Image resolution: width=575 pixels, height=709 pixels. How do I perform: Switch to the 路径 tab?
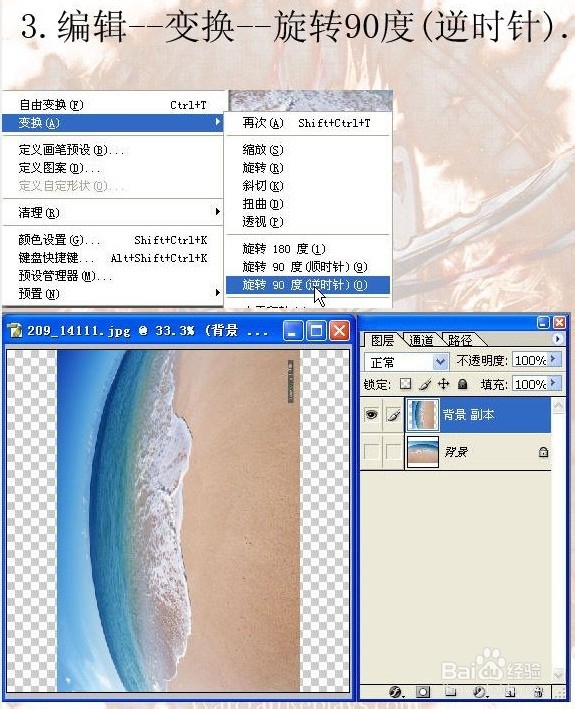point(460,340)
